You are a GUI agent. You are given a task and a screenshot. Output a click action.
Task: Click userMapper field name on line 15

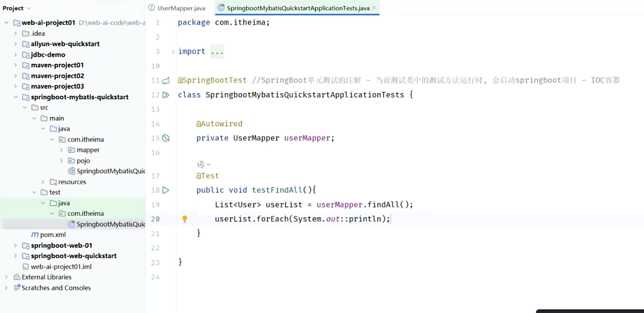coord(307,138)
